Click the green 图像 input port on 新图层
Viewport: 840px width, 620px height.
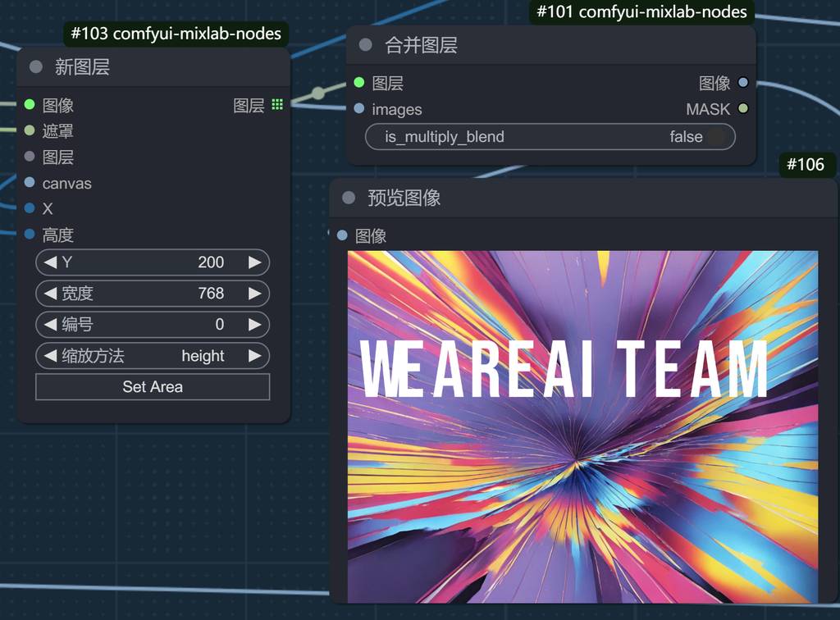tap(30, 104)
